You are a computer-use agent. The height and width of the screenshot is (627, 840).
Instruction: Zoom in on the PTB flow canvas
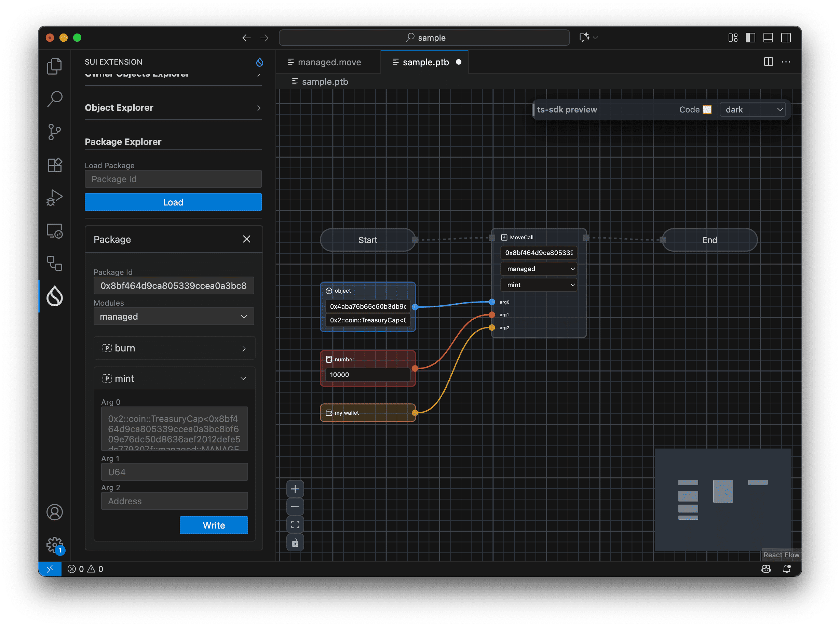click(295, 489)
